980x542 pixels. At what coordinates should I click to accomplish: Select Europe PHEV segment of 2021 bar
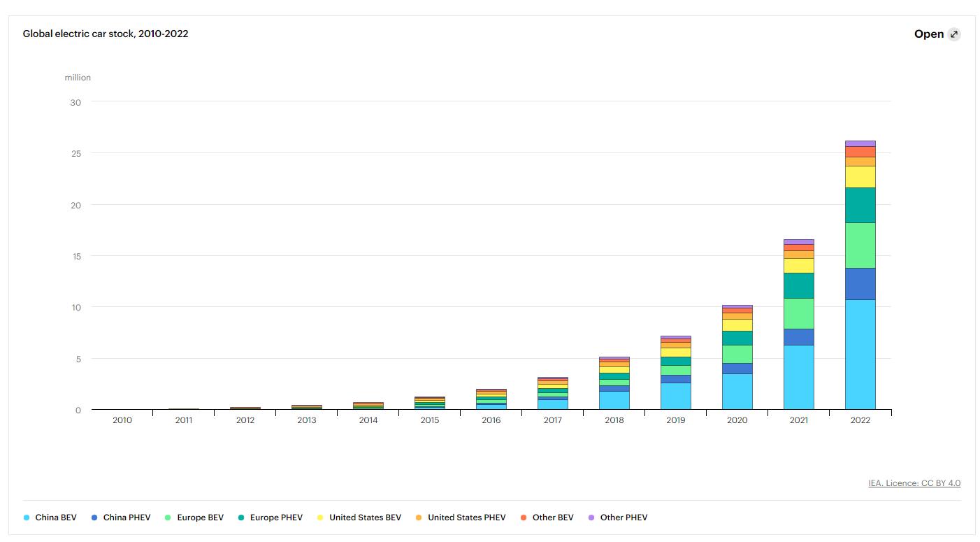click(799, 286)
